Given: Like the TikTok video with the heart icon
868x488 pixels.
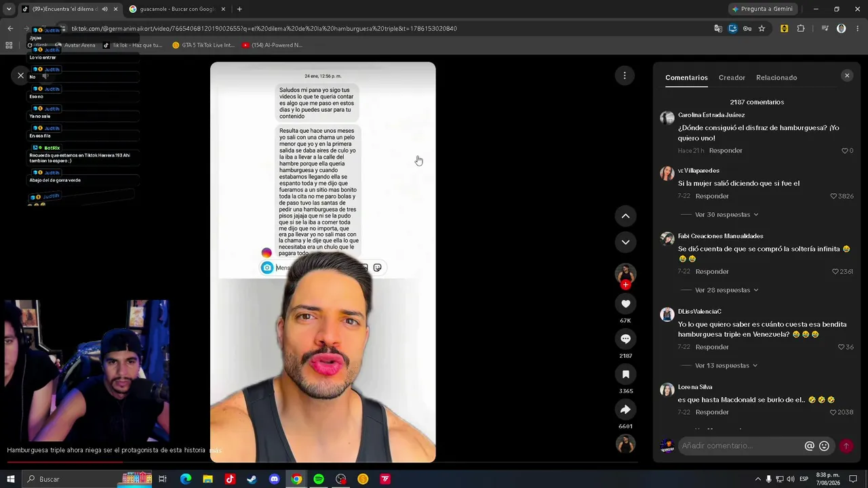Looking at the screenshot, I should (x=625, y=304).
